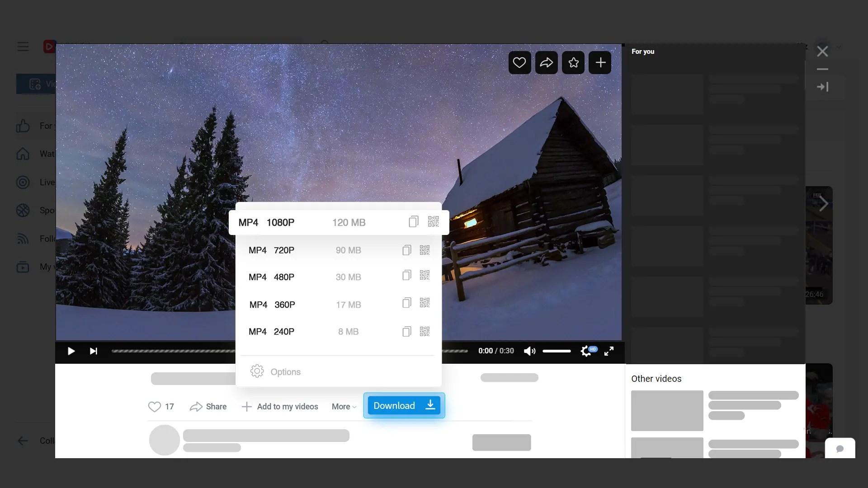Enter fullscreen mode
The height and width of the screenshot is (488, 868).
609,351
